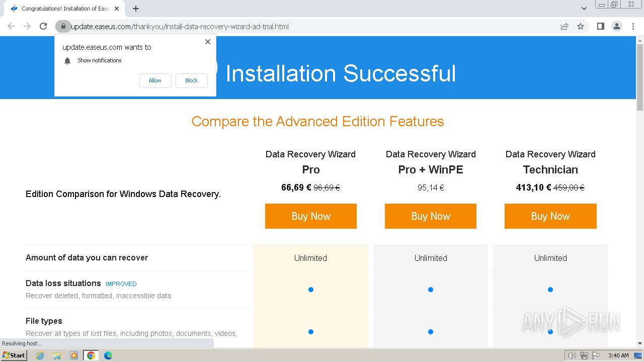Open a new tab with the plus button
Image resolution: width=644 pixels, height=362 pixels.
(136, 9)
